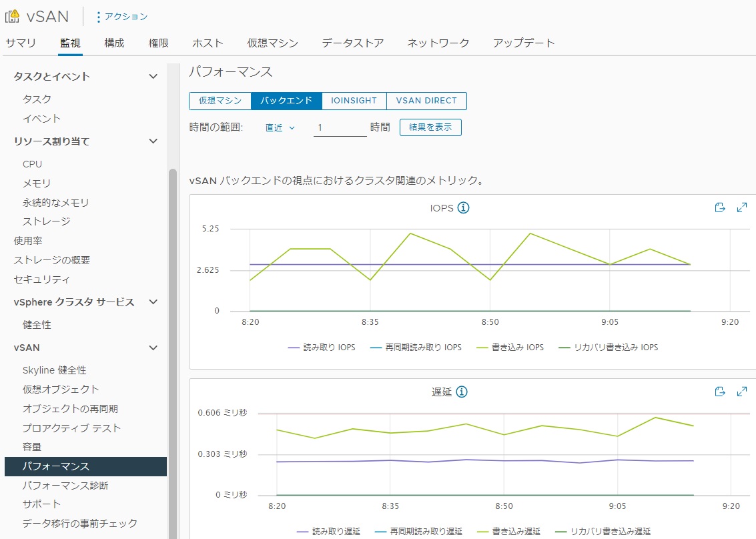Toggle 書き込み IOPS series in legend
Image resolution: width=756 pixels, height=539 pixels.
(509, 348)
